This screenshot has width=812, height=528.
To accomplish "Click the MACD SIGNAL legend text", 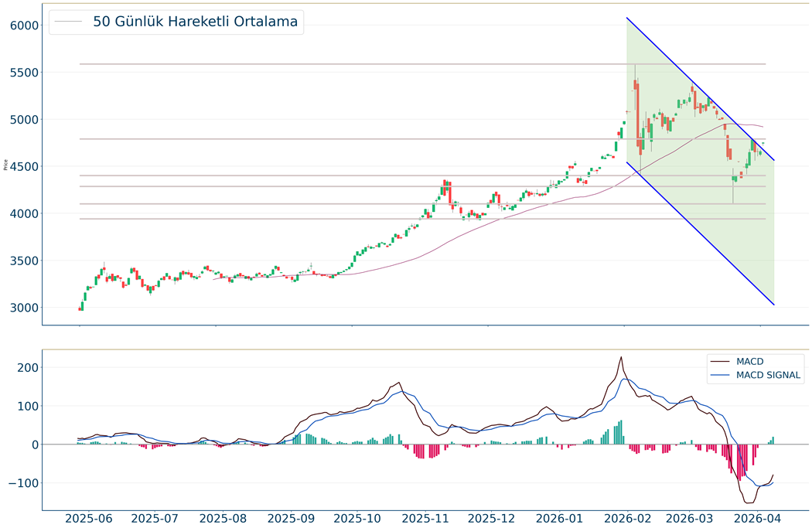I will point(769,376).
